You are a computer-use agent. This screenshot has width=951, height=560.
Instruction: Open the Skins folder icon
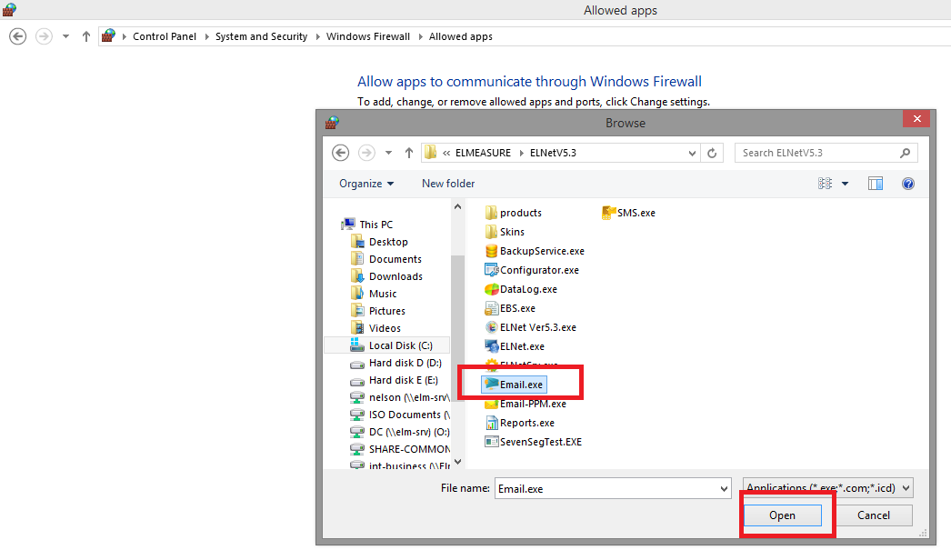[491, 232]
